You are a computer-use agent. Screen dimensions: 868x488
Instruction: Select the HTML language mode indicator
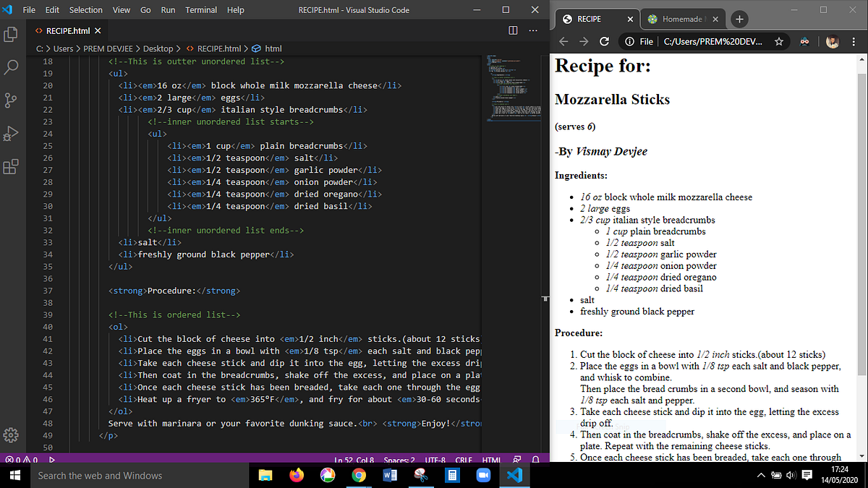pos(491,459)
